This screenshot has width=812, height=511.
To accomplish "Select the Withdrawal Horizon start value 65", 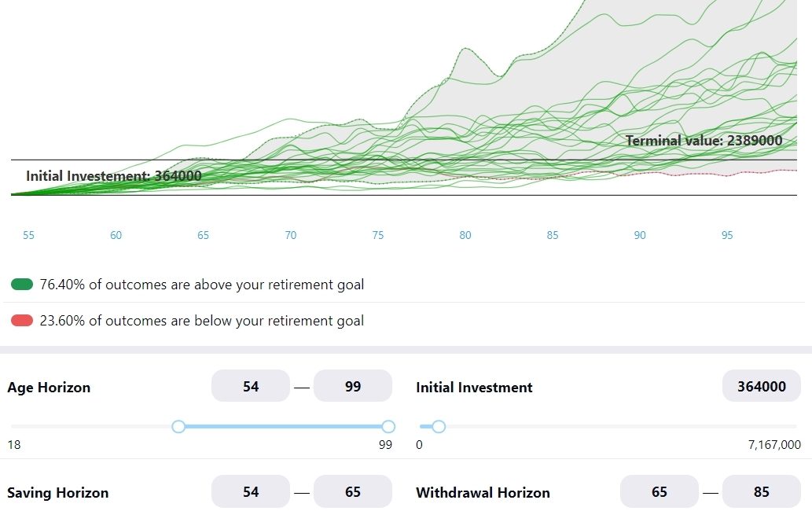I will click(x=660, y=491).
